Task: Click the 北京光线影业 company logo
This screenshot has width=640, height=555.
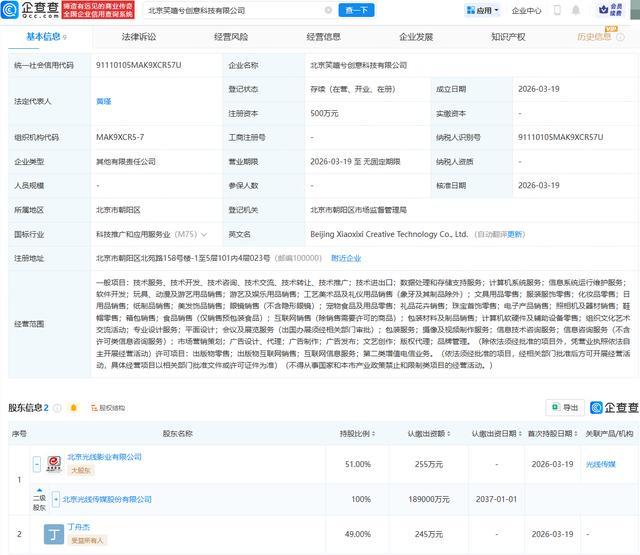Action: tap(53, 464)
